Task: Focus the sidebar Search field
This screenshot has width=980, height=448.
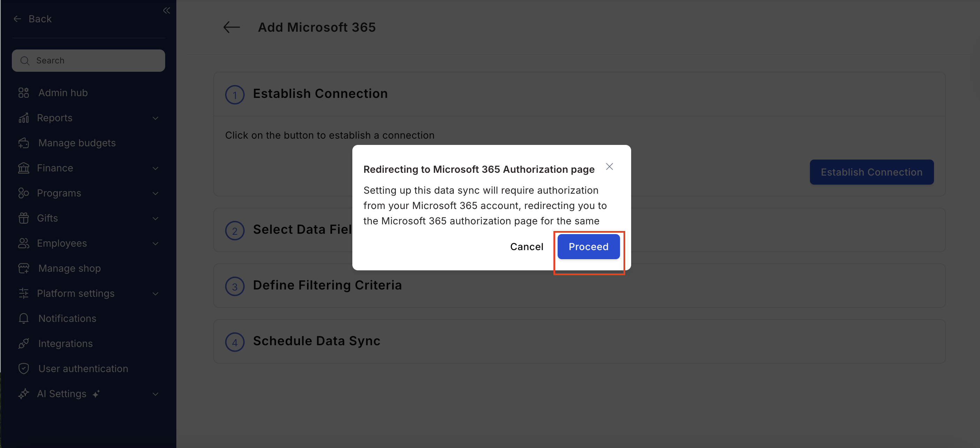Action: (88, 61)
